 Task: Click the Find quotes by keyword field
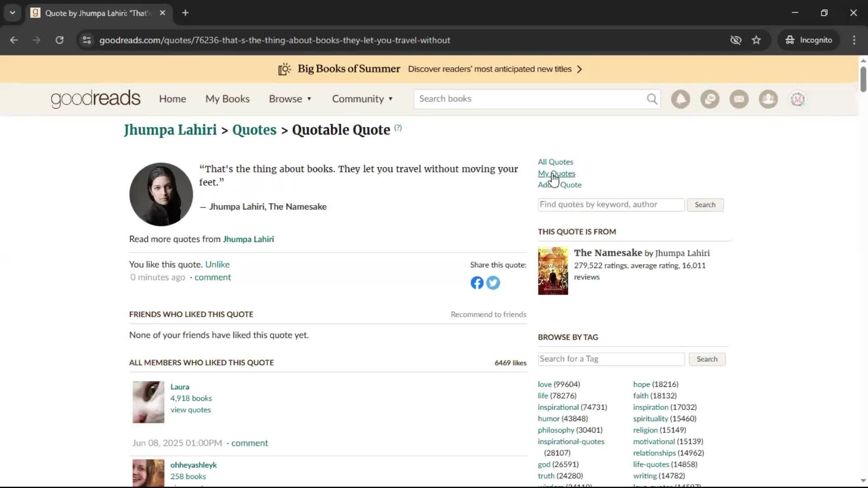pos(611,205)
